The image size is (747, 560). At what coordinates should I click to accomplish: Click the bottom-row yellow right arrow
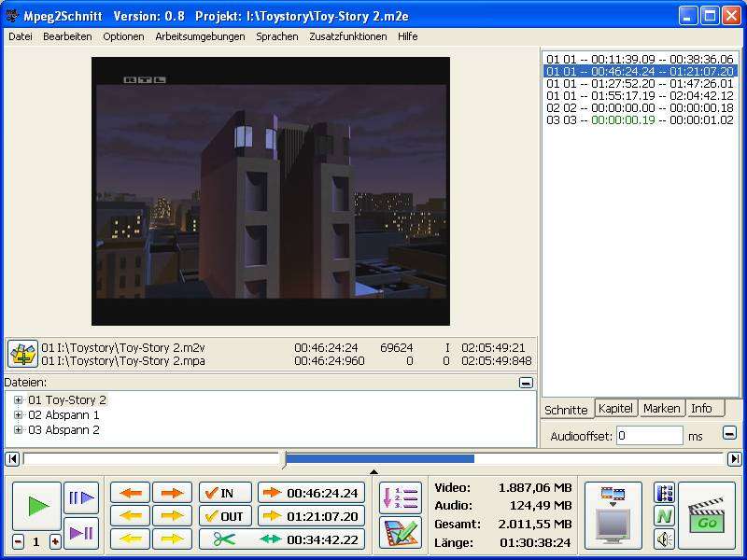click(172, 539)
